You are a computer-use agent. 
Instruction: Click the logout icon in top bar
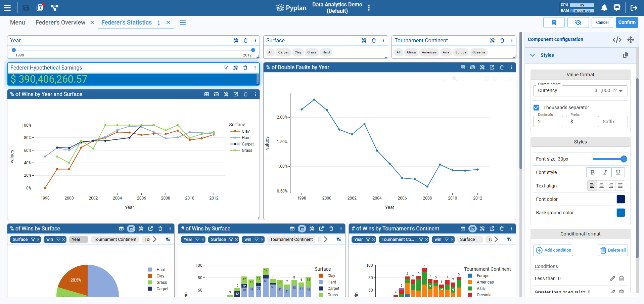(x=634, y=8)
